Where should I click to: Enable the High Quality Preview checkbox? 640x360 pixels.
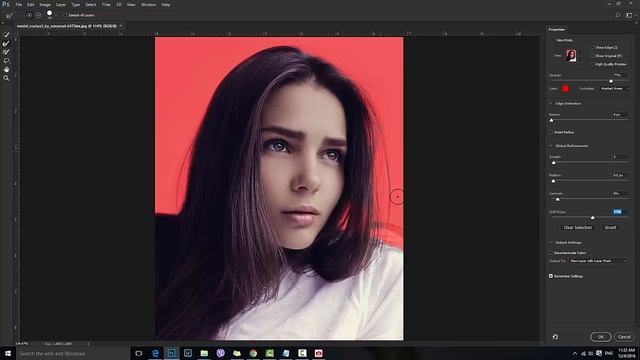click(x=592, y=64)
